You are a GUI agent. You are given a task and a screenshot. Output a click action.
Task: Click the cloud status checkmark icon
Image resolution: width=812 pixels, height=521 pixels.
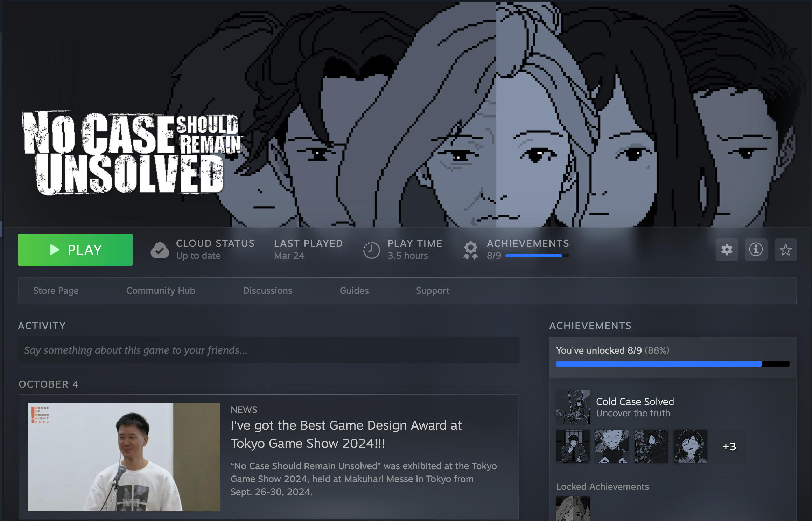(x=160, y=250)
